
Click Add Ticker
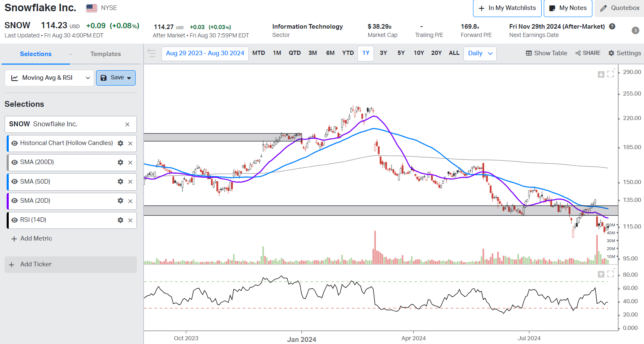tap(71, 265)
